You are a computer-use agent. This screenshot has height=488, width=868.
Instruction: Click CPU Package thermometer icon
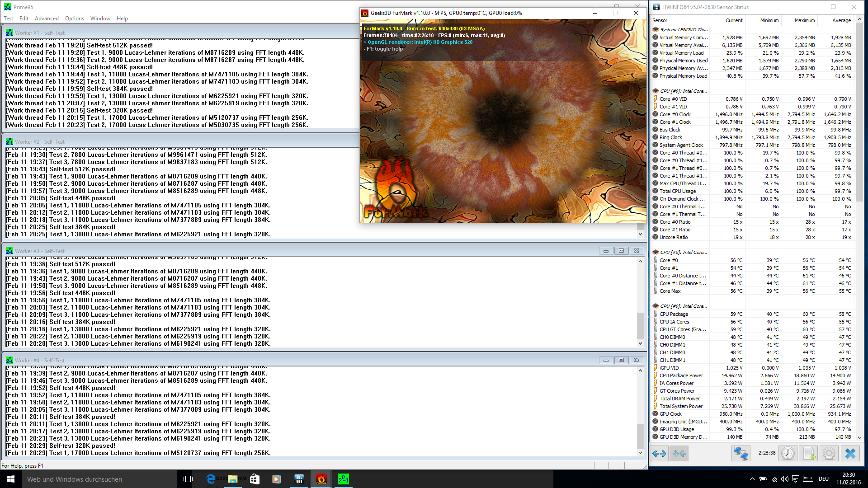[x=655, y=314]
